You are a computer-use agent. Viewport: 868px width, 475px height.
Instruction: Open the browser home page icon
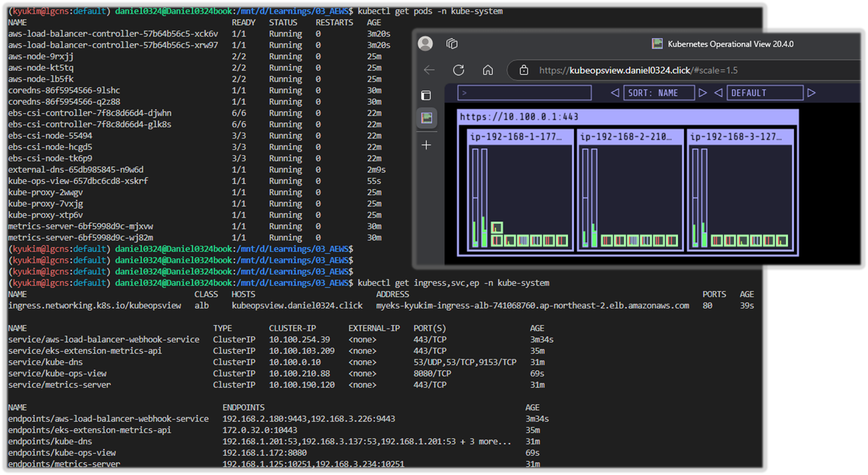click(x=488, y=70)
